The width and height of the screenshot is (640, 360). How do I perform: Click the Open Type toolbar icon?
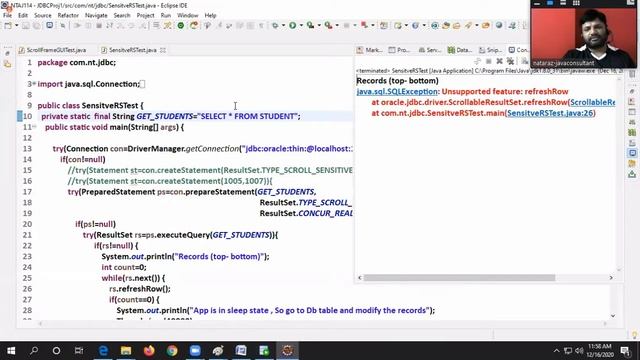(446, 25)
